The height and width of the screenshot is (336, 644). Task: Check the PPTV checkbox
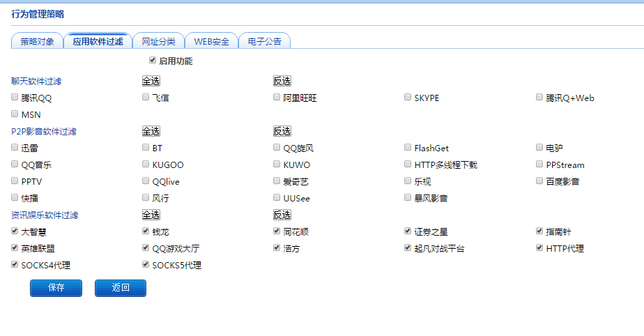point(15,181)
